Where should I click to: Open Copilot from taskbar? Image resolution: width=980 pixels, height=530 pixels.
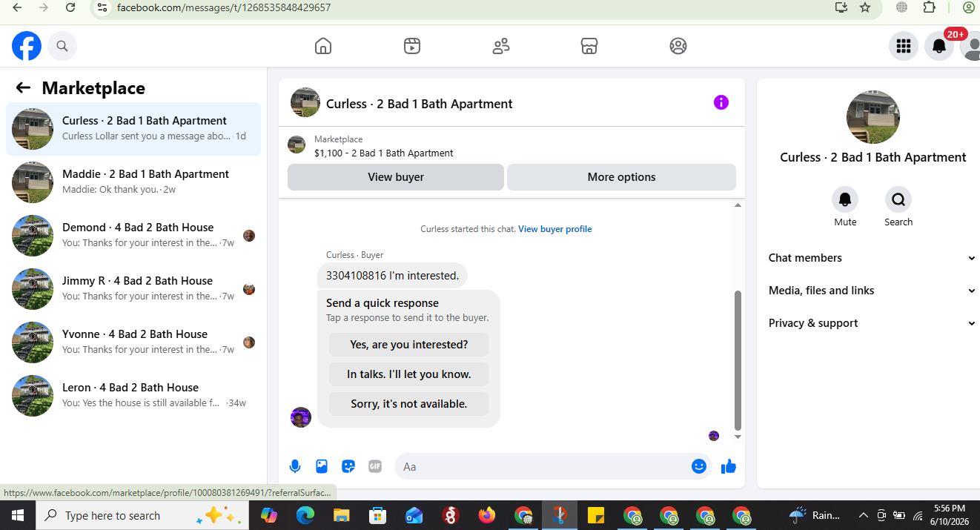point(269,515)
